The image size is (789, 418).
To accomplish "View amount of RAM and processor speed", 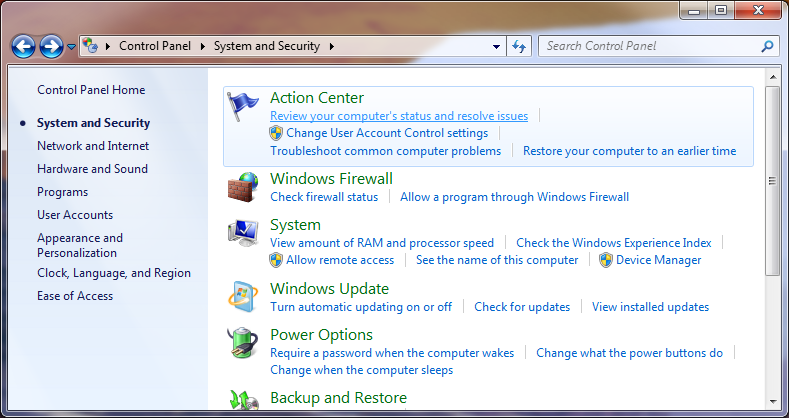I will pos(382,243).
